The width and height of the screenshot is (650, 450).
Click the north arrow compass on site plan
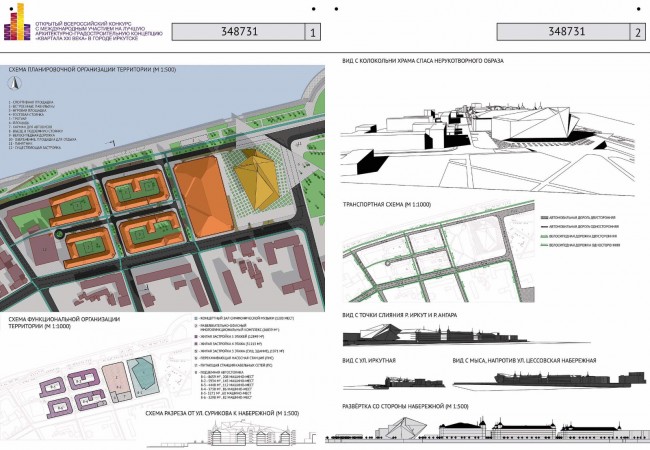tap(15, 84)
